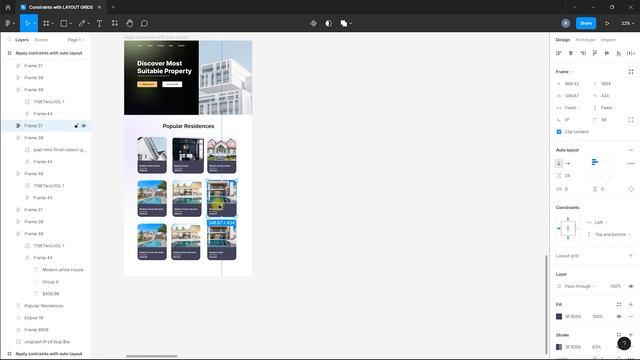Toggle the Clip content checkbox

559,132
